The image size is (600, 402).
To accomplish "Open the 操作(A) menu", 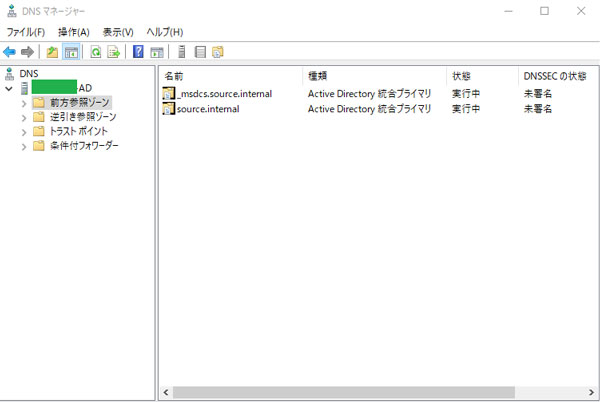I will 74,32.
